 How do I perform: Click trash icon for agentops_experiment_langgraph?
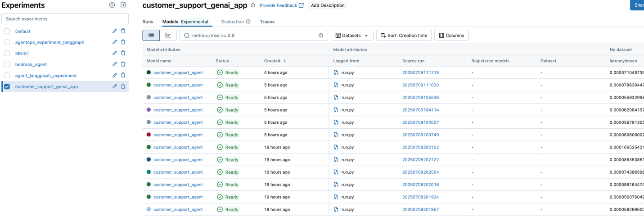pyautogui.click(x=123, y=42)
